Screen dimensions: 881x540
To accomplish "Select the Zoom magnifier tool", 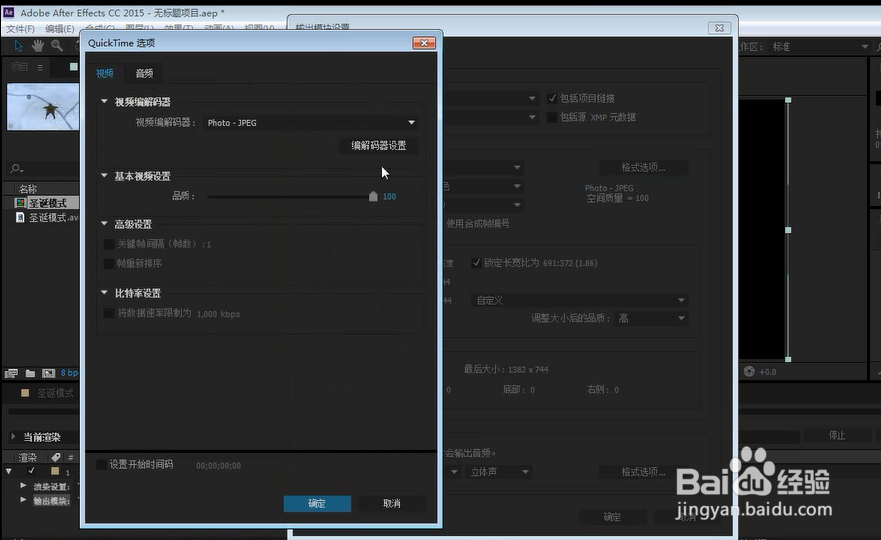I will [x=57, y=46].
